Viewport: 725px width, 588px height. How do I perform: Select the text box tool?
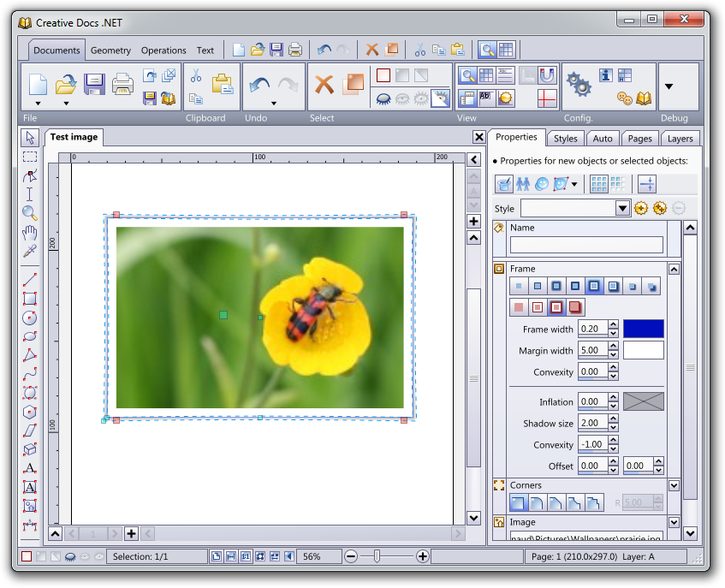coord(30,487)
